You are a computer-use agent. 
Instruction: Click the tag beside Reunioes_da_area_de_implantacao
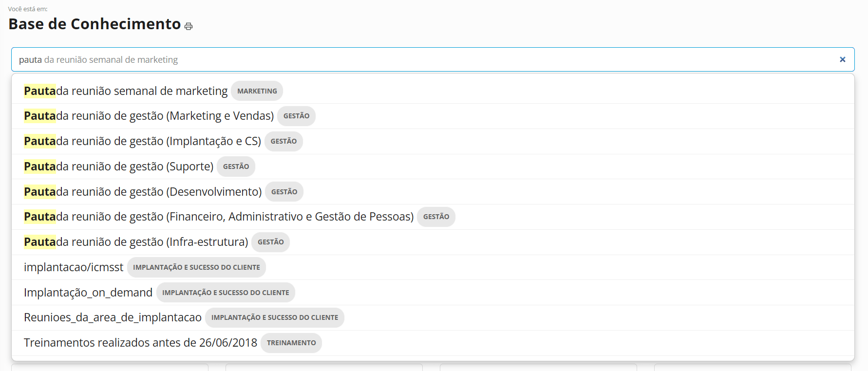(274, 317)
